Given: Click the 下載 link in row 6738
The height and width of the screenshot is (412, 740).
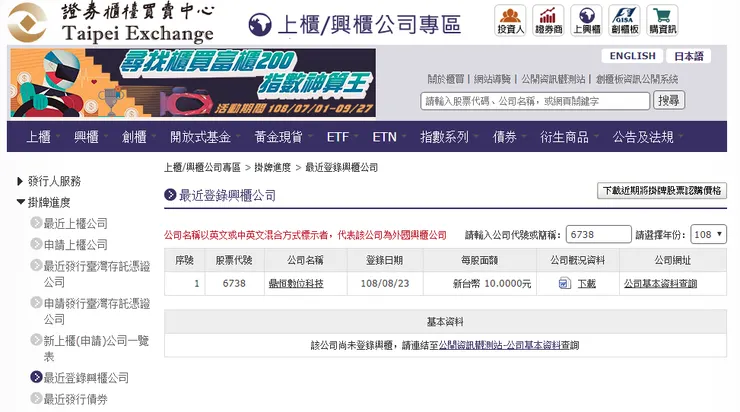Looking at the screenshot, I should pos(587,284).
